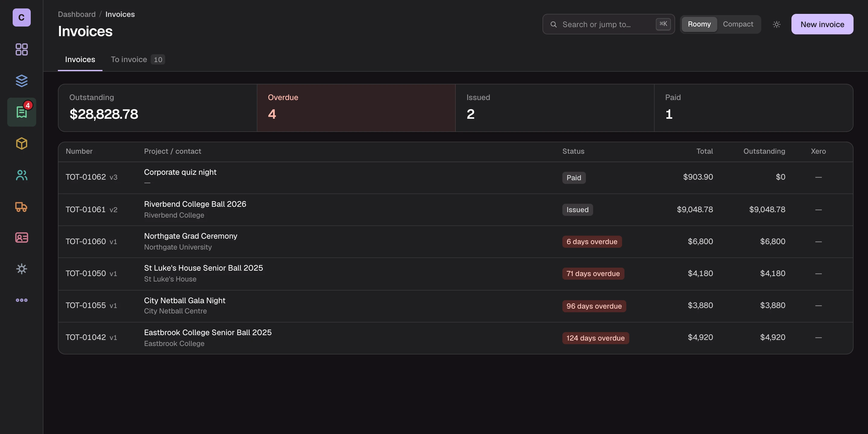Open Northgate Grad Ceremony project

[x=190, y=236]
